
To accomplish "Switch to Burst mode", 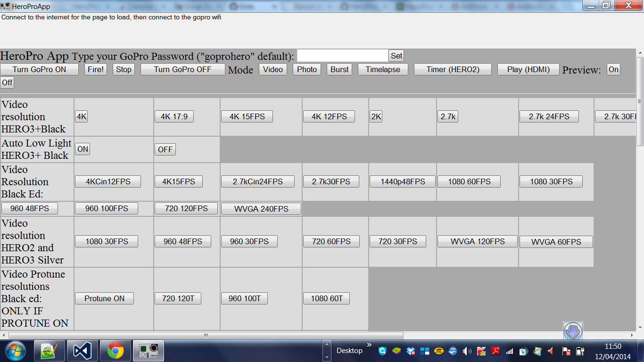I will pyautogui.click(x=339, y=69).
